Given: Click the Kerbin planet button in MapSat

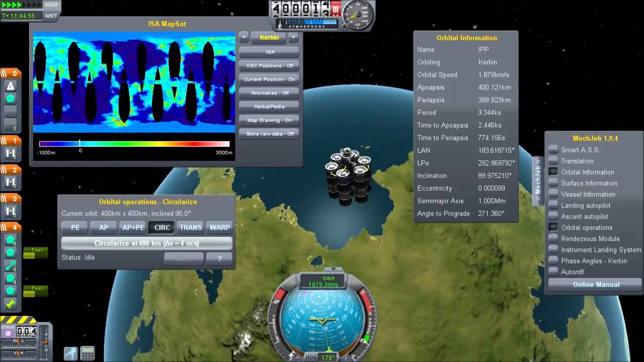Looking at the screenshot, I should click(x=269, y=37).
